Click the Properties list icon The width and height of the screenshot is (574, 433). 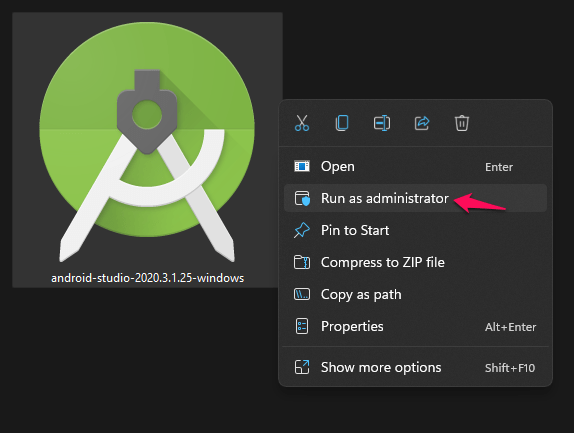point(302,326)
